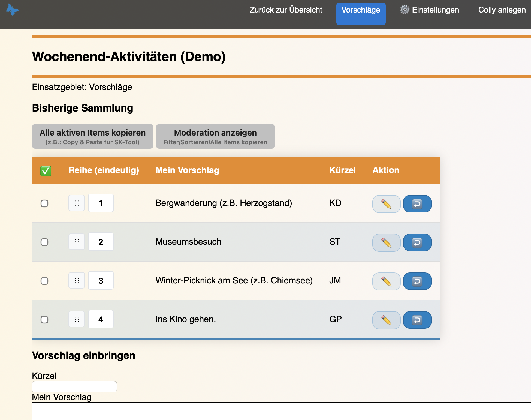Viewport: 531px width, 420px height.
Task: Select the checkbox for Bergwanderung
Action: point(44,203)
